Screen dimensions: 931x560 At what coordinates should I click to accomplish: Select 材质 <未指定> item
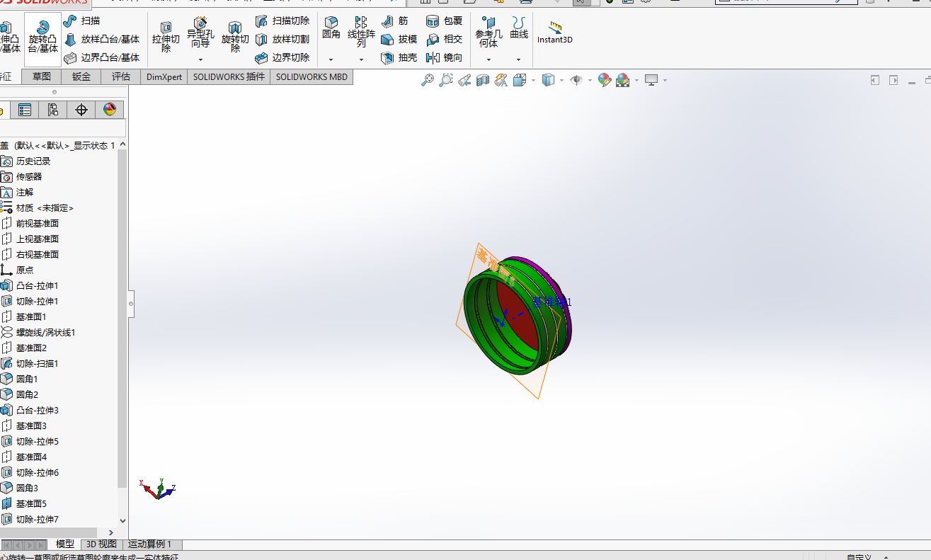(45, 207)
